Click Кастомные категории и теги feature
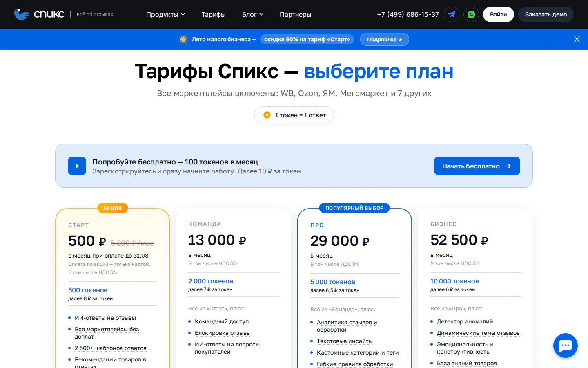 pos(358,352)
